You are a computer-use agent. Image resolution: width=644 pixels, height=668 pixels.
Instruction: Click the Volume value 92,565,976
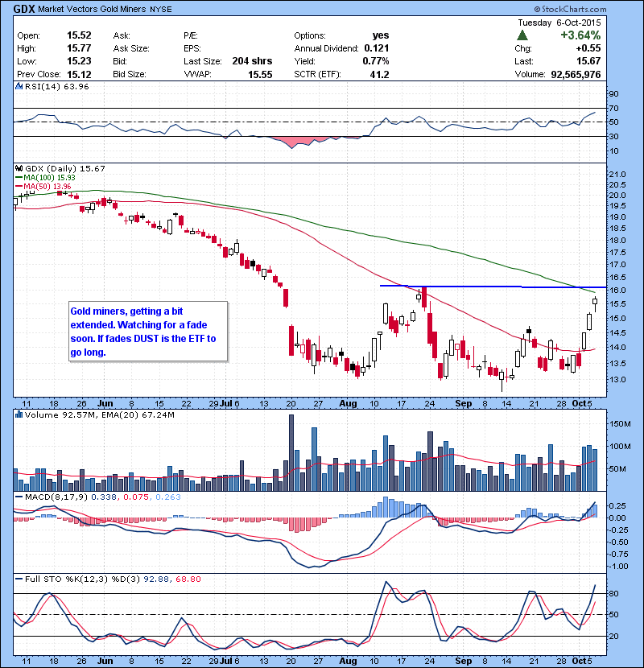pyautogui.click(x=576, y=75)
